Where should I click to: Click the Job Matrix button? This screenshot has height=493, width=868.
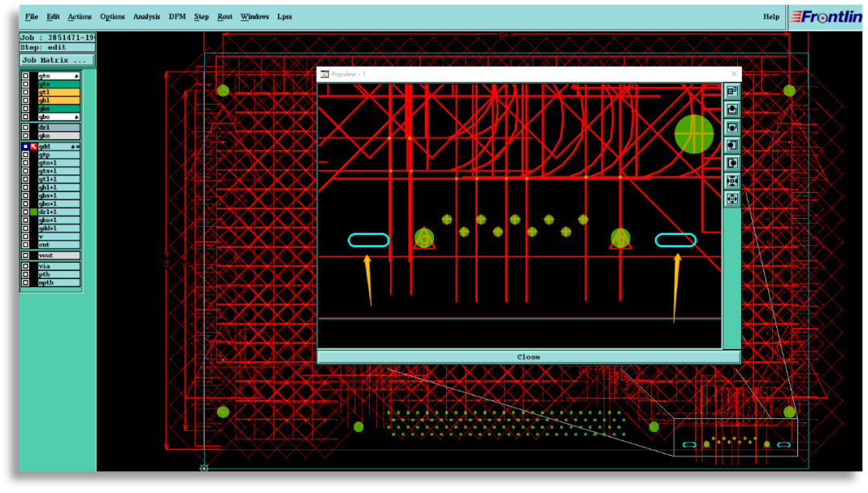pos(56,60)
